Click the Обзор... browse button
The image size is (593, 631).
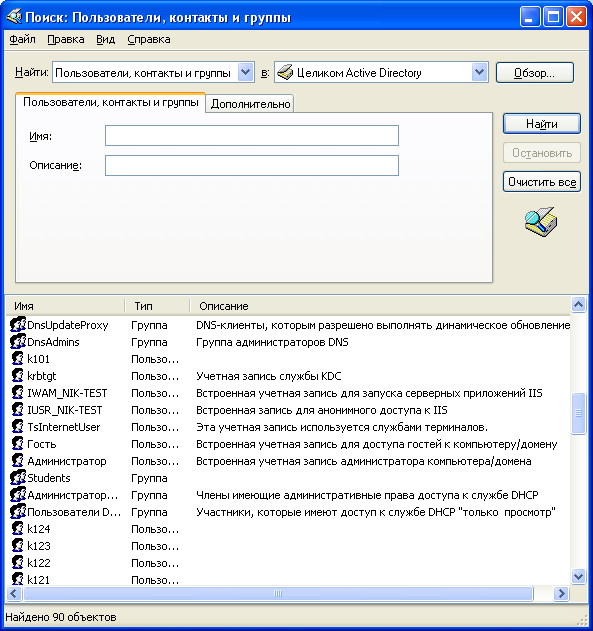[535, 73]
